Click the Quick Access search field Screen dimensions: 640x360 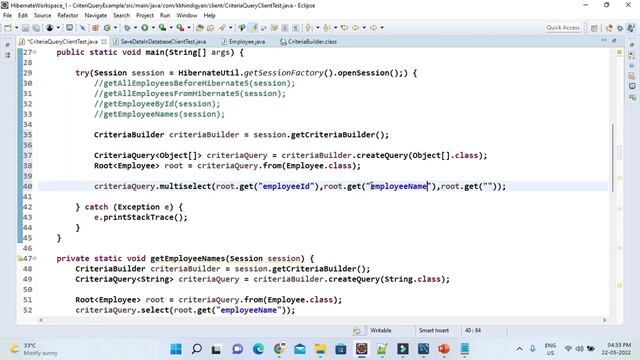point(563,28)
